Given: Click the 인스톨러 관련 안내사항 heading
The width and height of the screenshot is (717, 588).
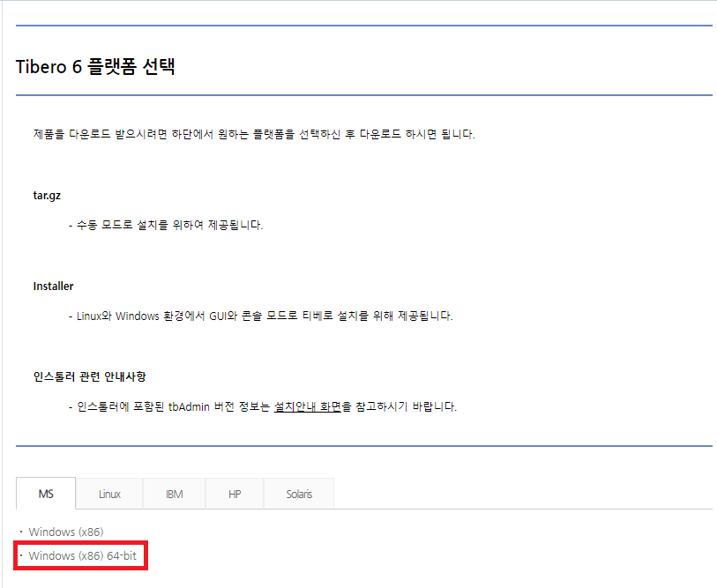Looking at the screenshot, I should point(90,376).
